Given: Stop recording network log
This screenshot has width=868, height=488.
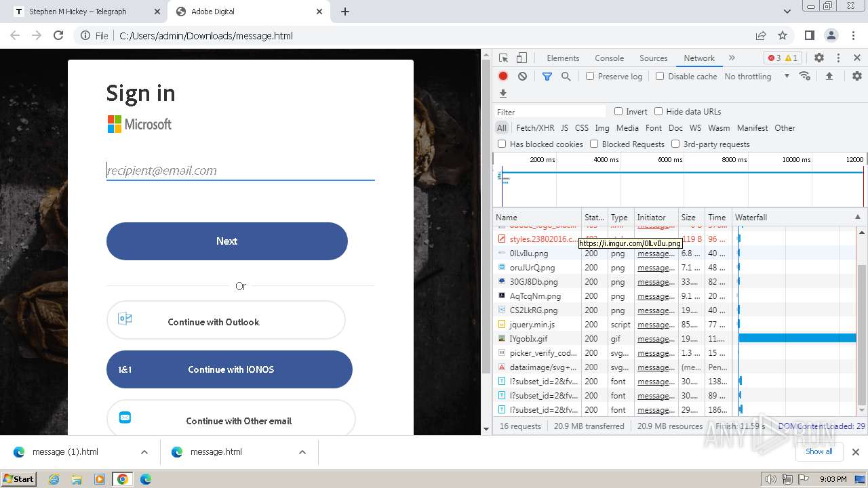Looking at the screenshot, I should coord(503,76).
